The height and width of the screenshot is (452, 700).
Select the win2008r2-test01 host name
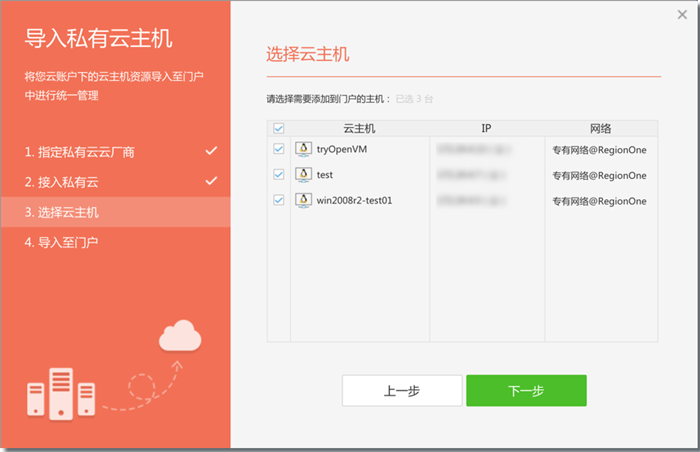[354, 201]
